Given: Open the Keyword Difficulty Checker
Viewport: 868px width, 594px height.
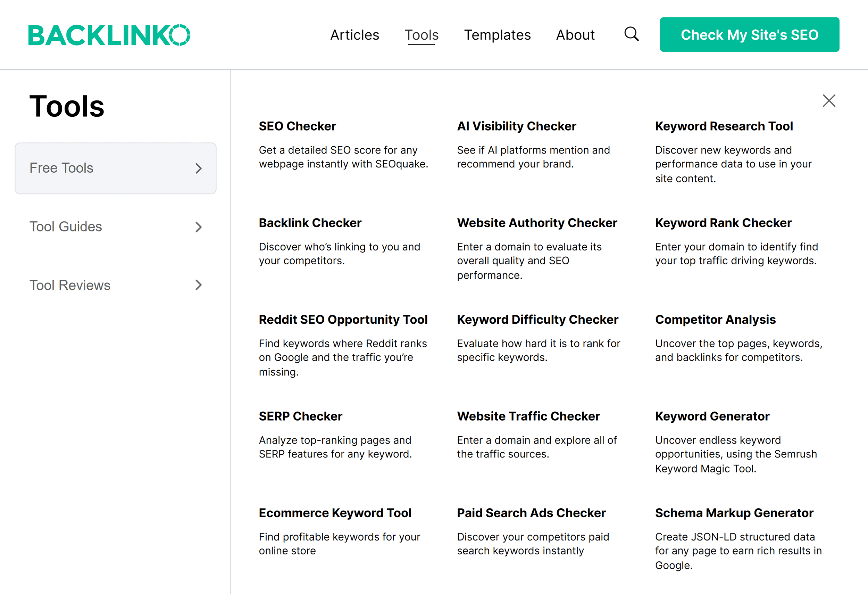Looking at the screenshot, I should point(537,320).
